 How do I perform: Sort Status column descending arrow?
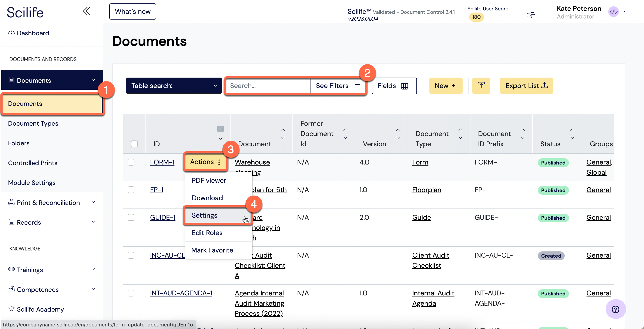(x=572, y=138)
